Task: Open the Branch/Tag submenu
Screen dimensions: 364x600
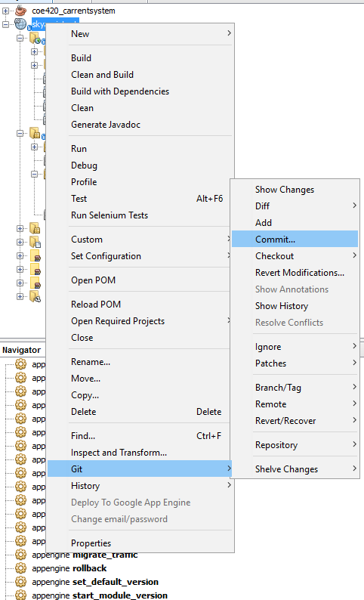Action: [x=354, y=387]
